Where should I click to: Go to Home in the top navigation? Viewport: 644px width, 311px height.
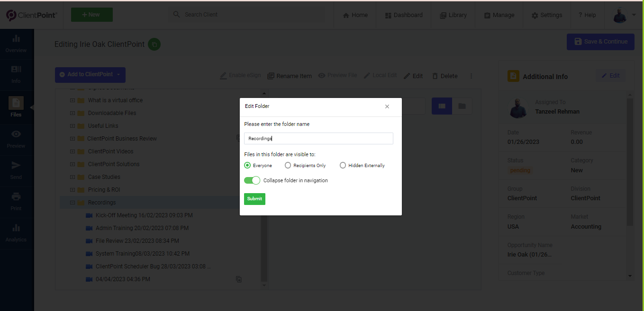point(355,15)
